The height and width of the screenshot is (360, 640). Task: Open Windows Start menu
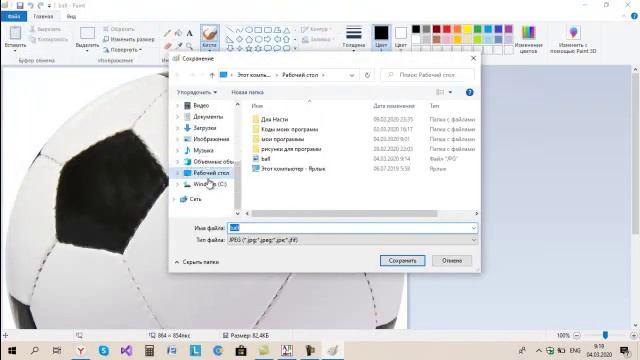pos(12,351)
